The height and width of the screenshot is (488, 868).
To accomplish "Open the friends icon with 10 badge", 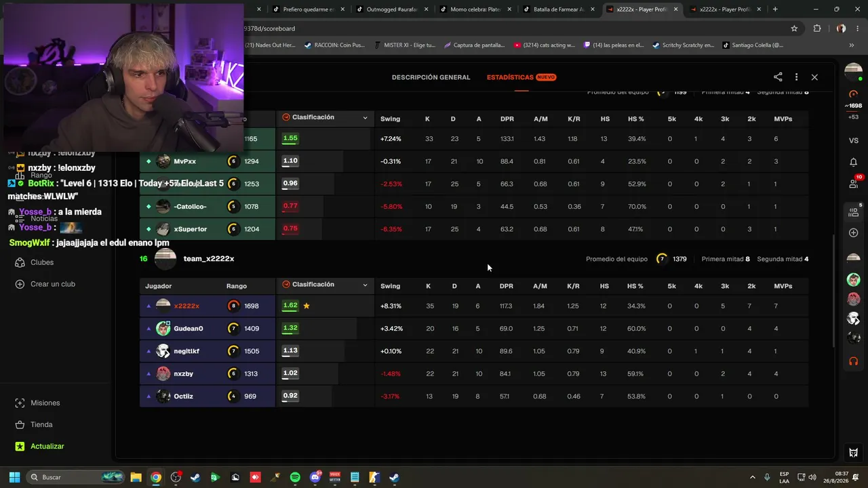I will point(854,183).
